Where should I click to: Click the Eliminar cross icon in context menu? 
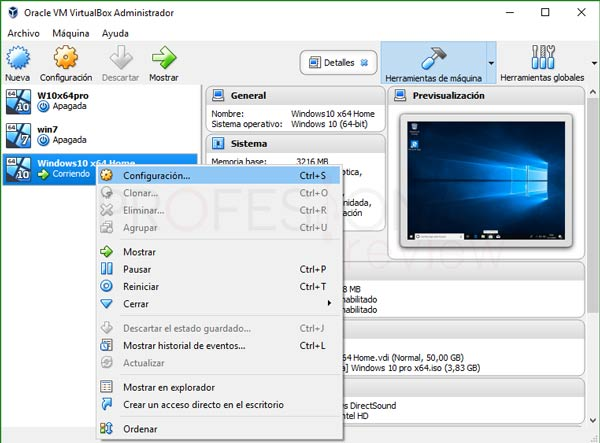click(106, 210)
